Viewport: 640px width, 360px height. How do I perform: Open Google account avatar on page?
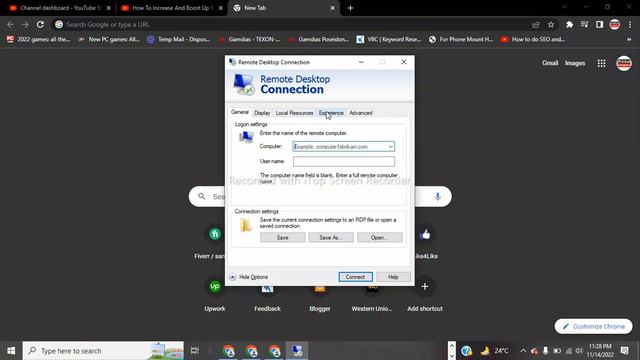pyautogui.click(x=624, y=63)
